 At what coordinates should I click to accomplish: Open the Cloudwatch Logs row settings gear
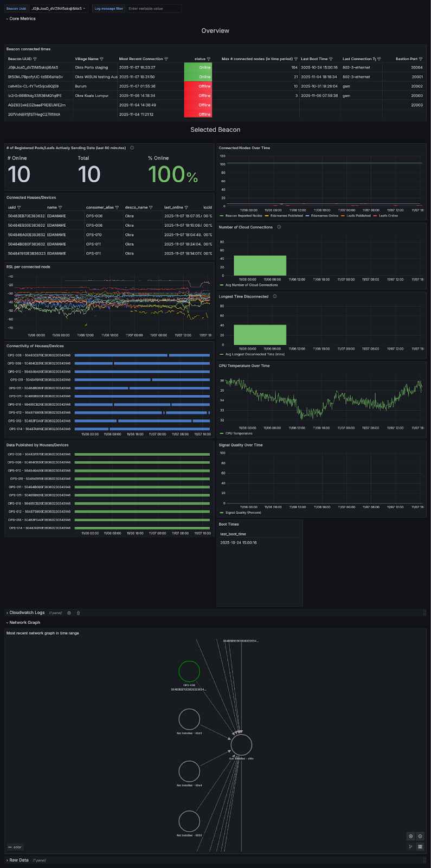point(69,613)
